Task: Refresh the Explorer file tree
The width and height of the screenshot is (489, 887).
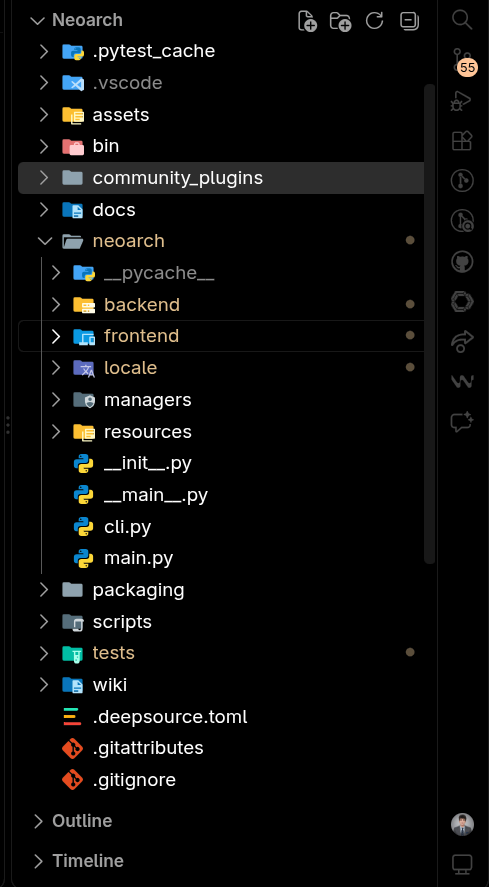Action: coord(374,21)
